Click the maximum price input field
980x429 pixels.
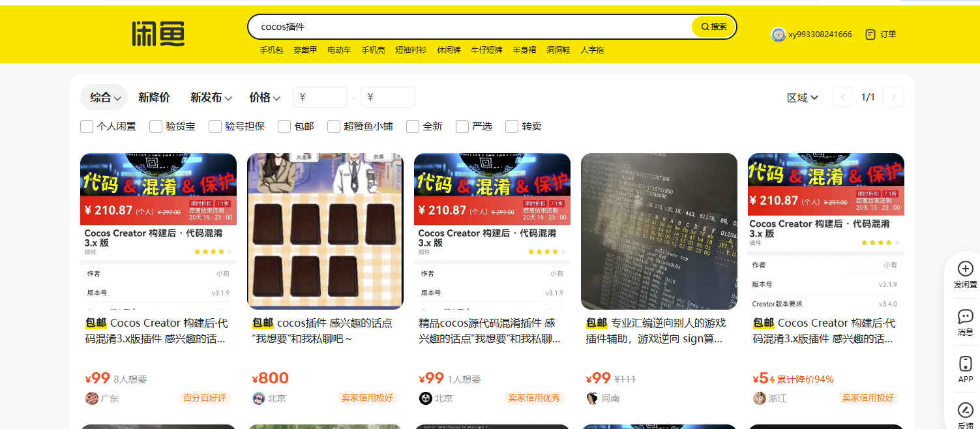click(388, 97)
